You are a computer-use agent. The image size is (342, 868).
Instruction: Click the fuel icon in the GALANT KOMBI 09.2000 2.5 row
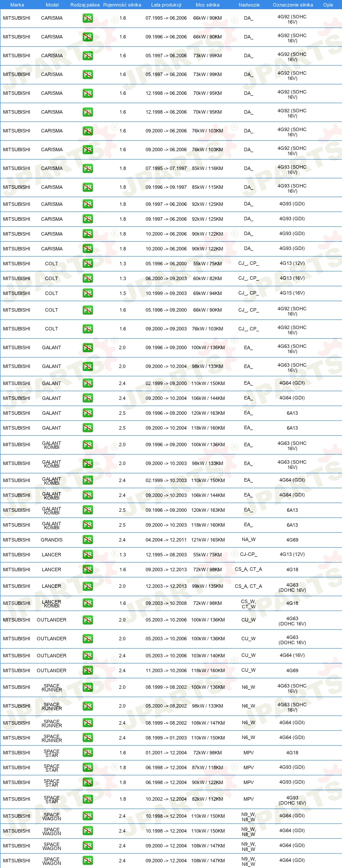click(87, 525)
